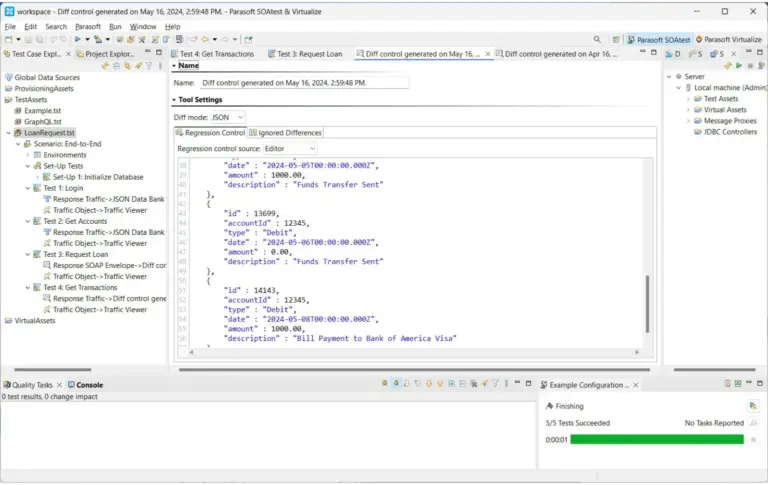Image resolution: width=768 pixels, height=485 pixels.
Task: Close the Example Configuration tab
Action: (x=636, y=385)
